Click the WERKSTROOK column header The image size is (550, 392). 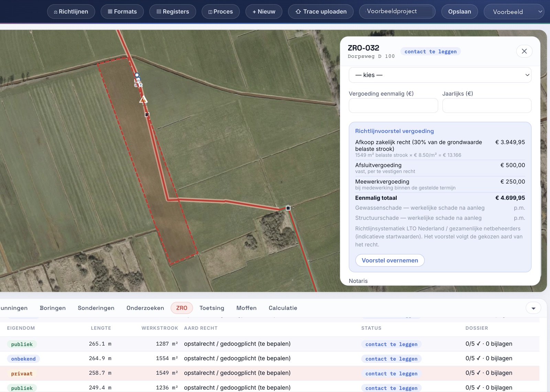160,328
